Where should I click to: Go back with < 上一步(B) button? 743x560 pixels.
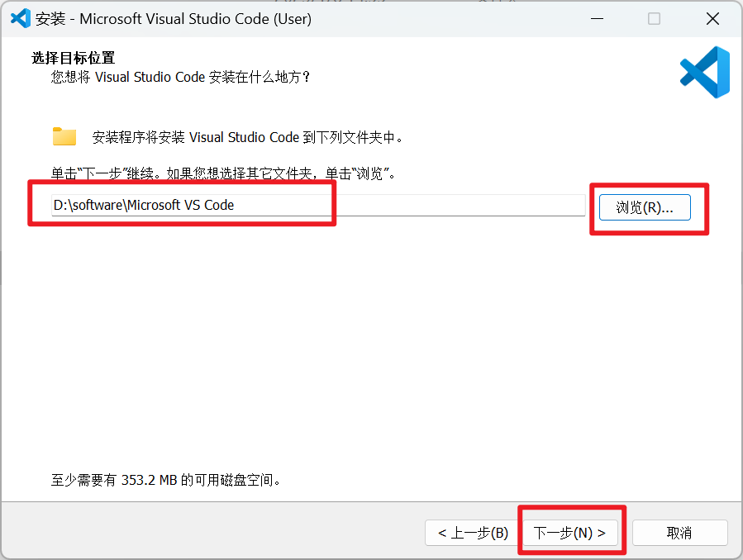[473, 533]
